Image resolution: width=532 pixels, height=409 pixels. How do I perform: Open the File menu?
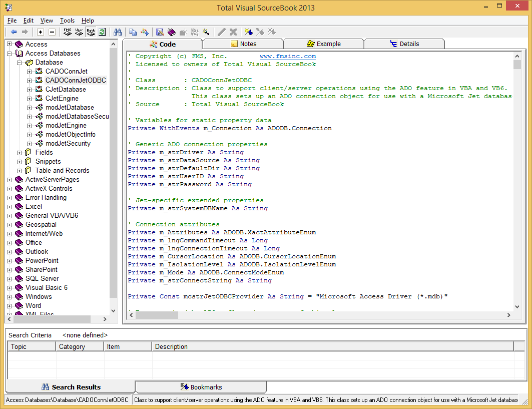12,21
